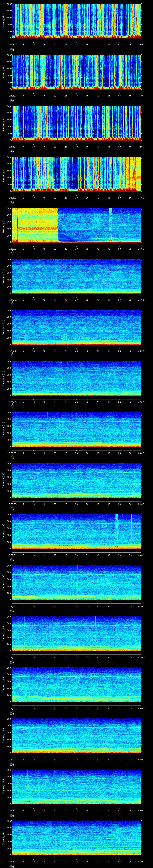Click the 46:00 end time label

point(141,861)
